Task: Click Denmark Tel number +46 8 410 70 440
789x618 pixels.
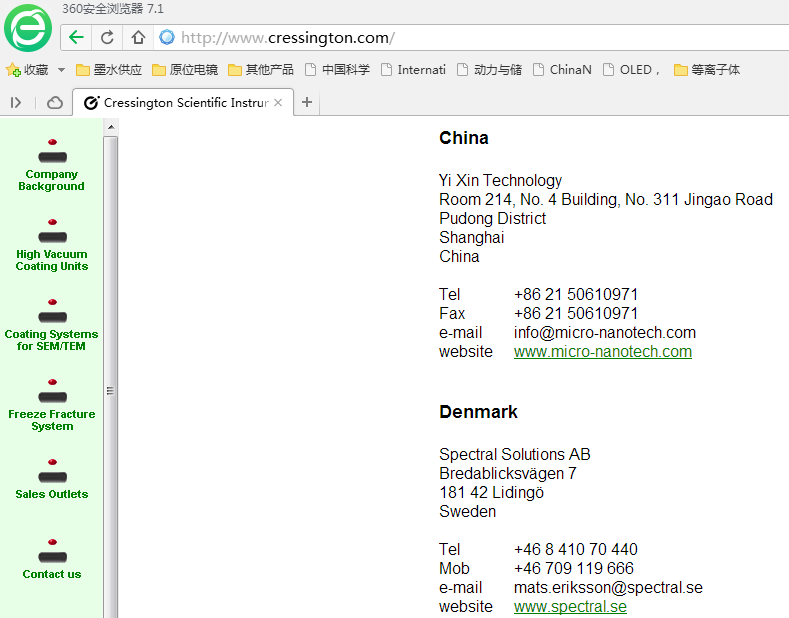Action: point(576,549)
